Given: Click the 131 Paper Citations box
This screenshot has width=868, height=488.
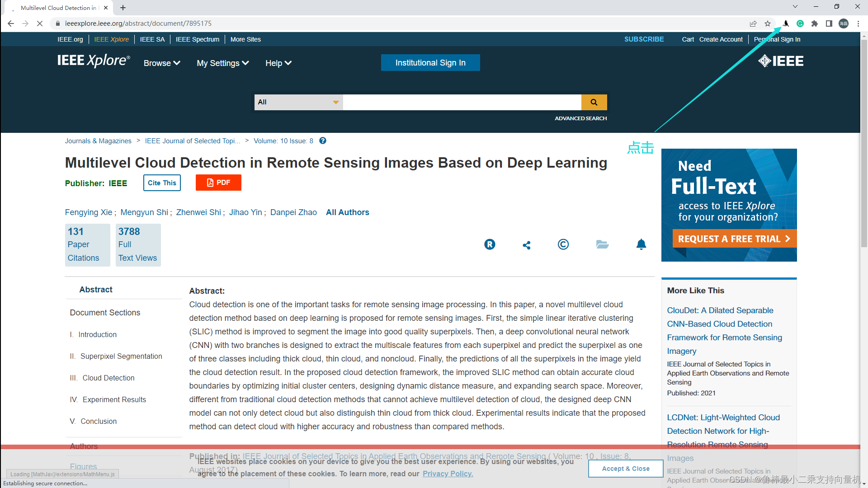Looking at the screenshot, I should click(x=87, y=245).
